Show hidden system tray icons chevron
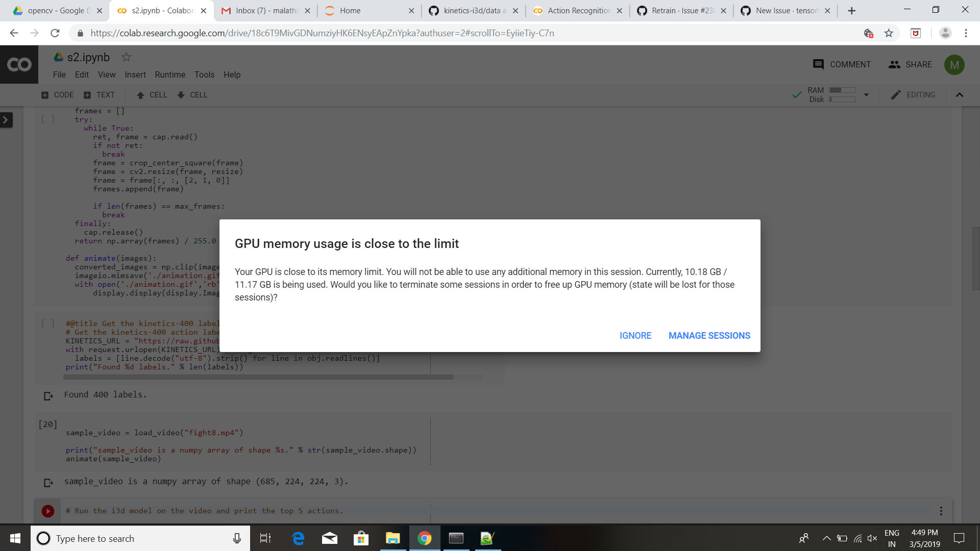The width and height of the screenshot is (980, 551). 826,538
